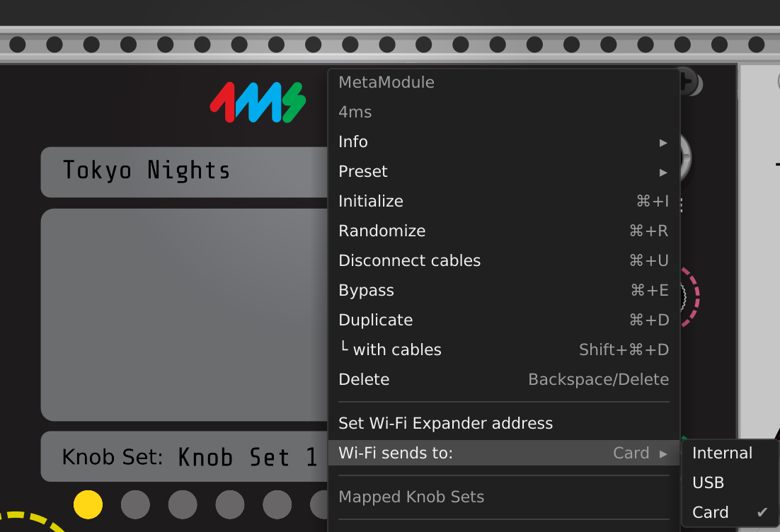Click the Tokyo Nights preset name display
Image resolution: width=780 pixels, height=532 pixels.
(147, 170)
